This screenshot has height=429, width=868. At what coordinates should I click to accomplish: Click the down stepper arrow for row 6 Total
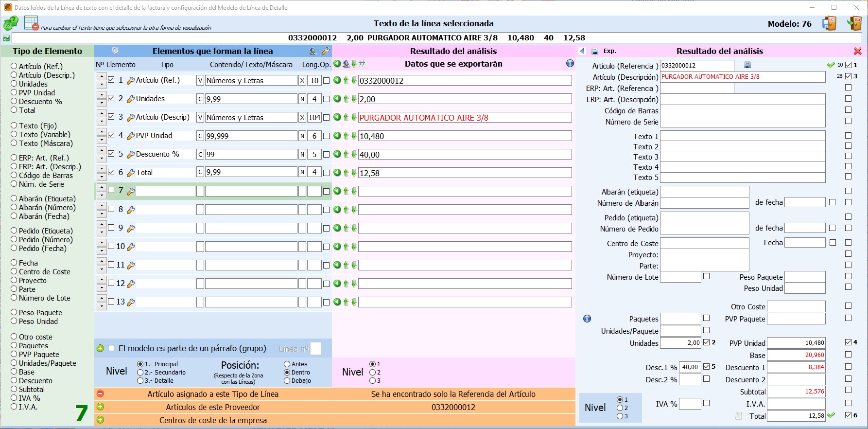pos(101,177)
